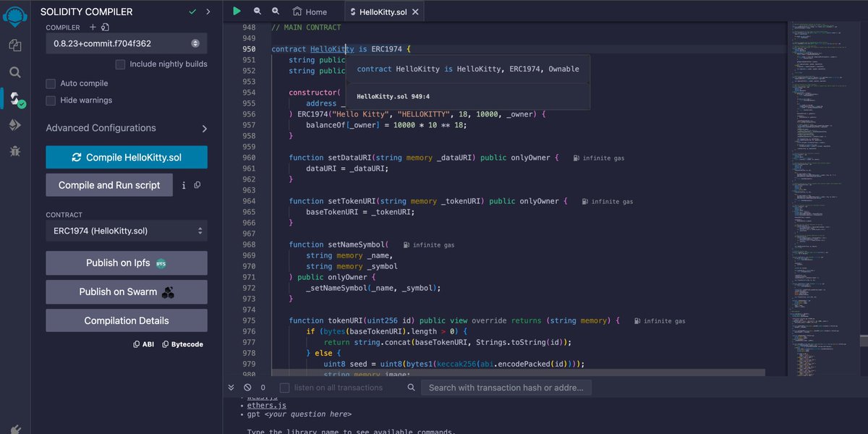This screenshot has width=868, height=434.
Task: Click the terminal search magnifier icon
Action: tap(411, 388)
